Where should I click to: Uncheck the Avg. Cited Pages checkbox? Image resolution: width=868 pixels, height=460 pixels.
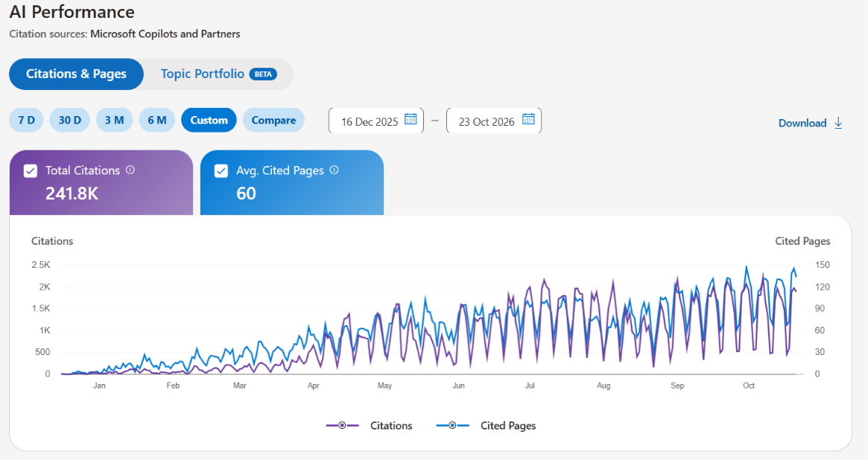coord(221,171)
